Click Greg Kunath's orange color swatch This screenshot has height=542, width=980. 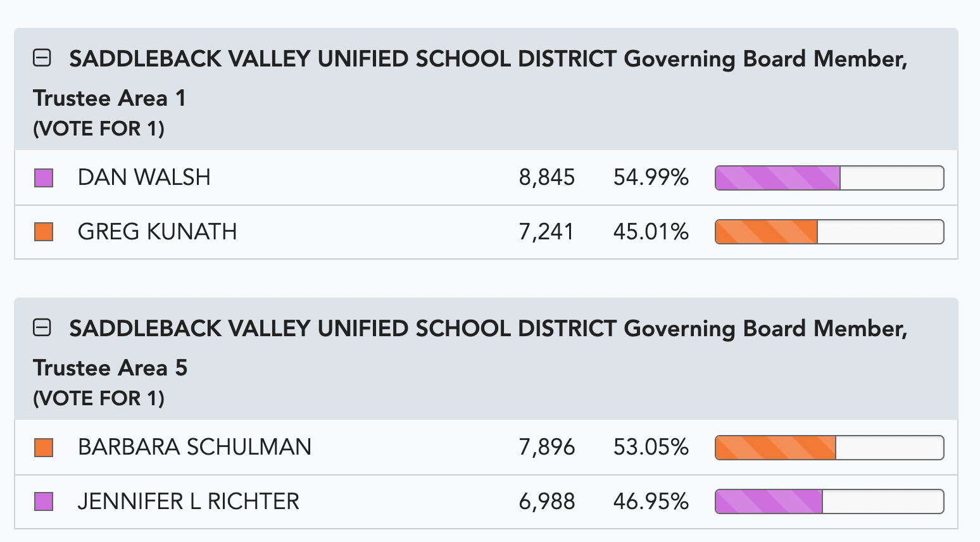pyautogui.click(x=44, y=232)
